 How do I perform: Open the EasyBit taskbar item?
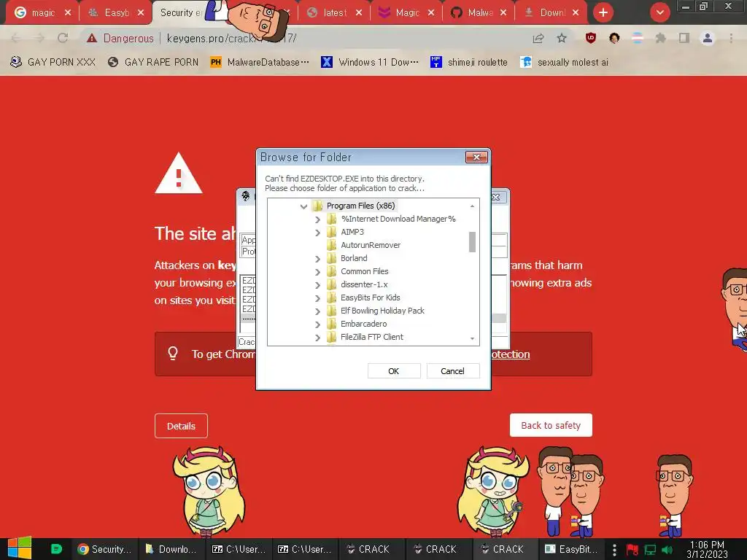(572, 549)
